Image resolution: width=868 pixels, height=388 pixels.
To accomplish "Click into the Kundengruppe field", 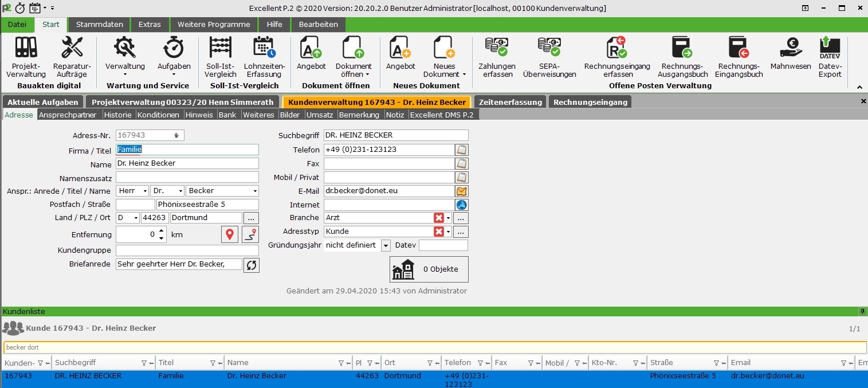I will coord(187,250).
